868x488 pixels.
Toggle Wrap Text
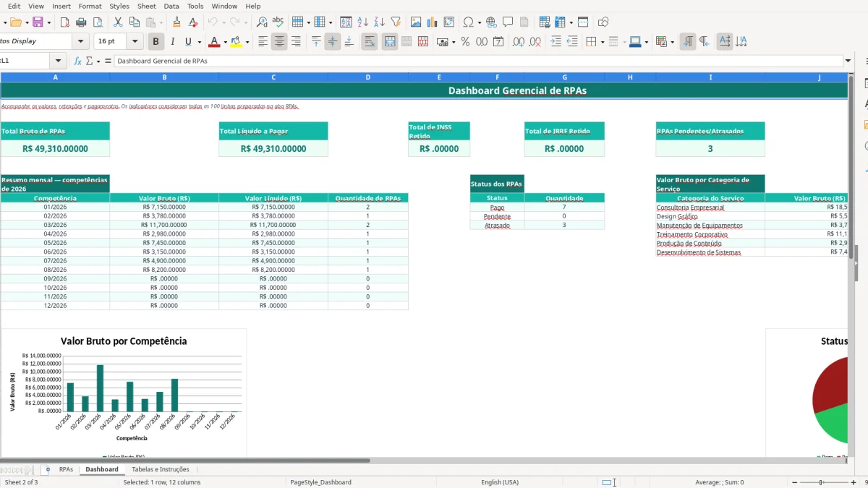369,42
